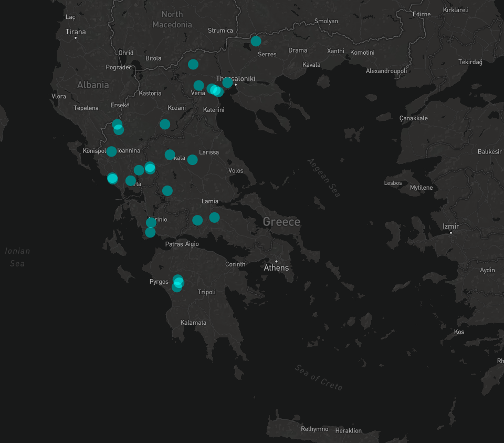This screenshot has height=443, width=504.
Task: Select the bright coastal marker west of Arta
Action: (112, 178)
